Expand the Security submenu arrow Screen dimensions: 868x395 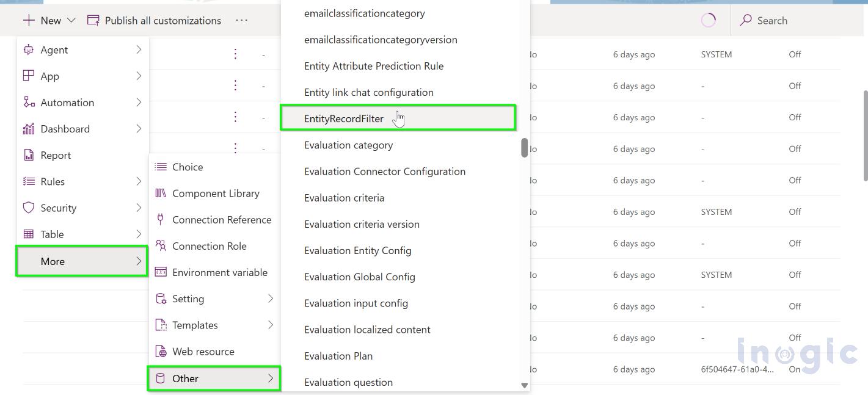(139, 208)
